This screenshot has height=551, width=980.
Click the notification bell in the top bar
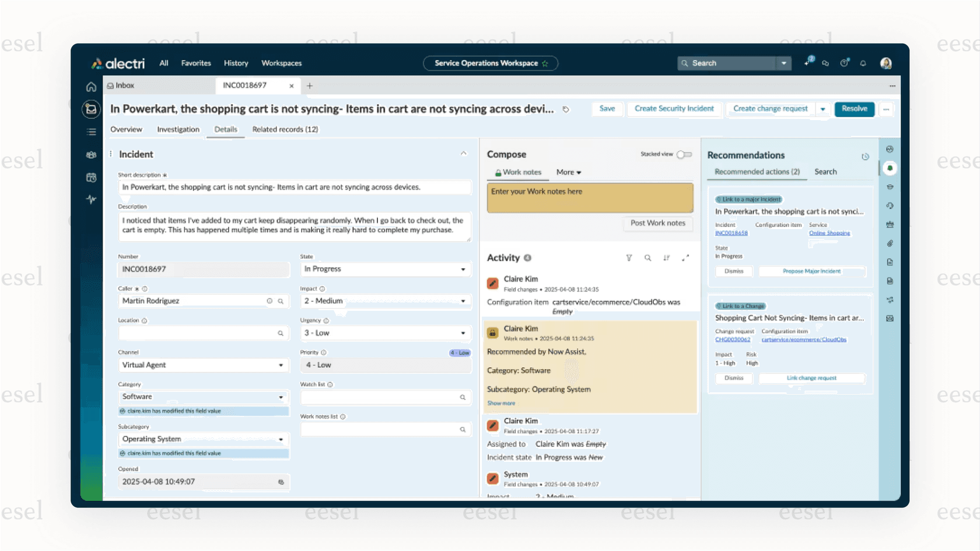[863, 63]
